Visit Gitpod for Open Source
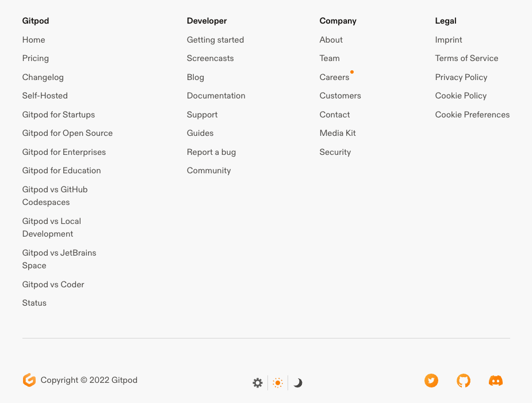Screen dimensions: 532x403 67,133
